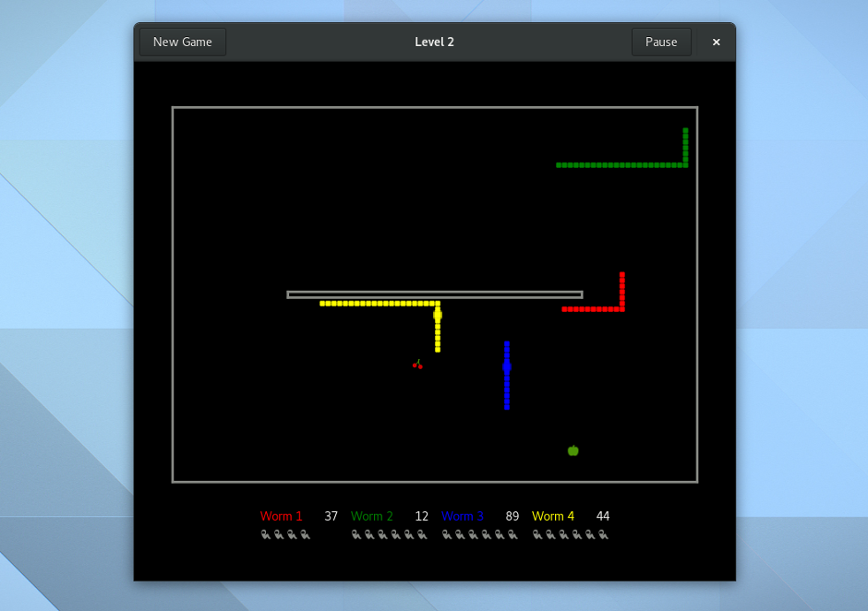This screenshot has width=868, height=611.
Task: Click Worm 1's score of 37
Action: point(331,516)
